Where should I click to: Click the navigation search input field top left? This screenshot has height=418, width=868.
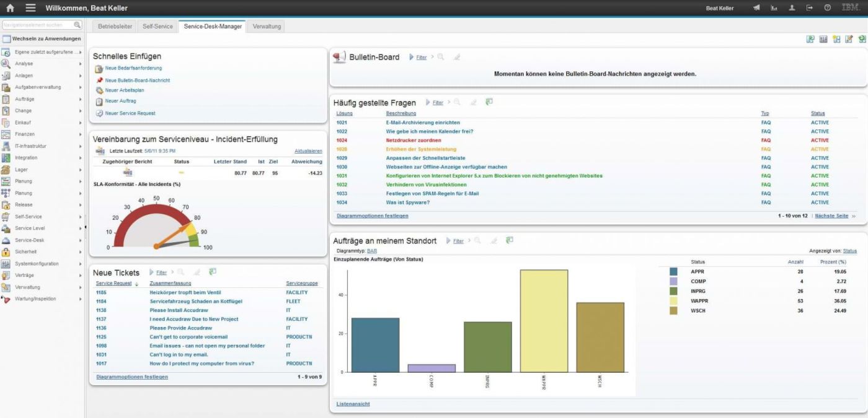pos(37,26)
